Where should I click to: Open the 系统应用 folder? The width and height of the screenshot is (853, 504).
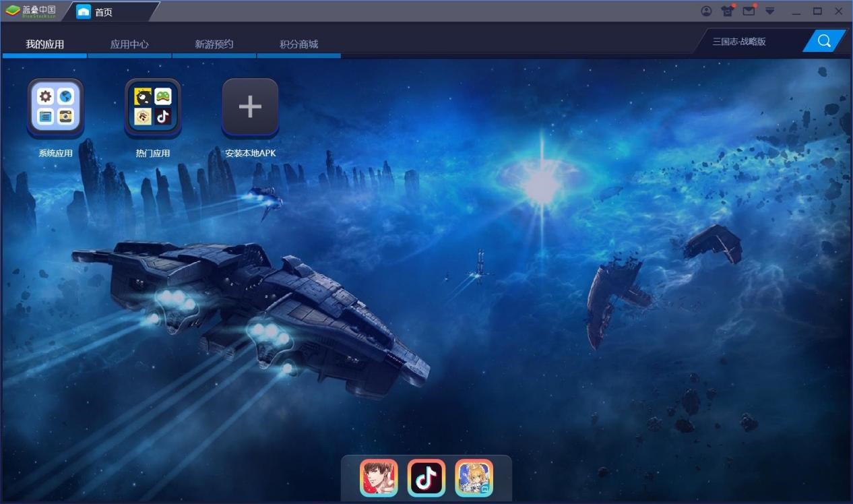click(55, 108)
